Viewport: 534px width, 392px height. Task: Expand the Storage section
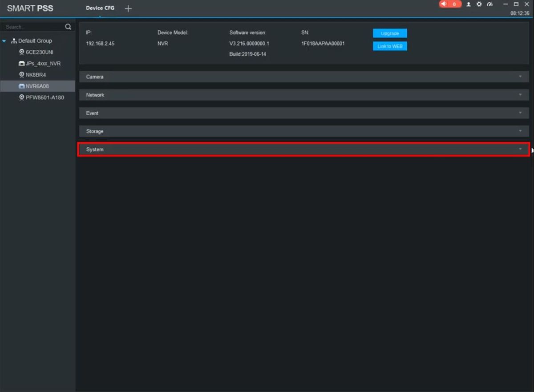tap(304, 131)
